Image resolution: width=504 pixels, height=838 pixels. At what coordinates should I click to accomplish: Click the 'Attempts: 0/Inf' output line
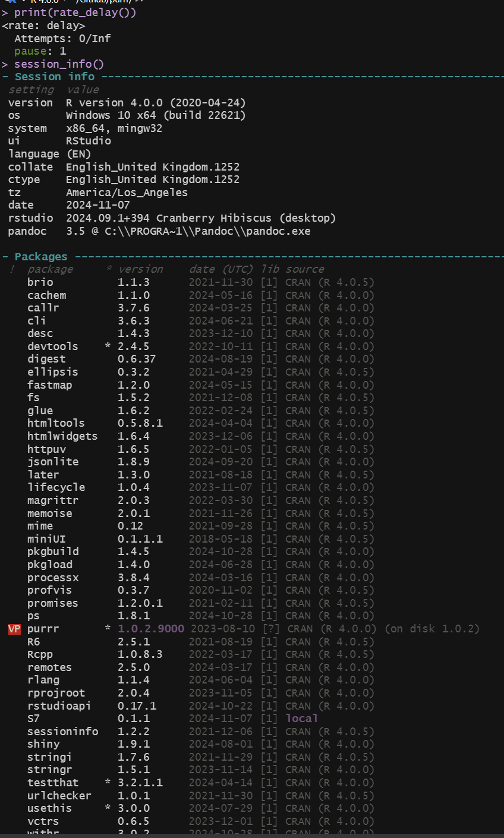(62, 39)
